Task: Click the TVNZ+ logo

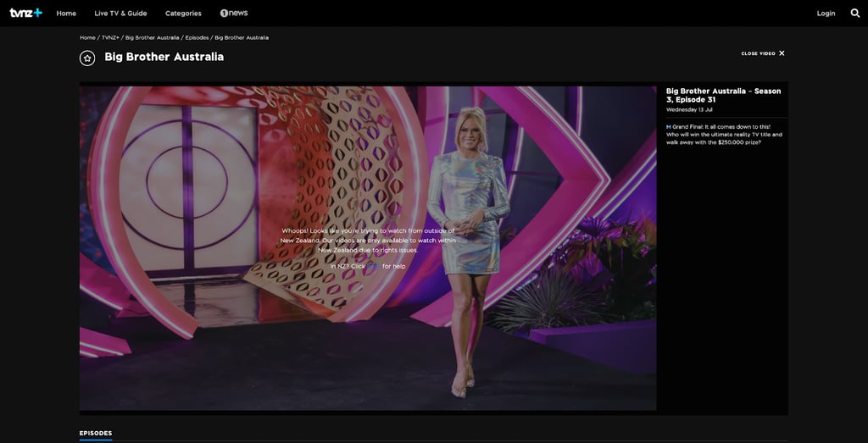Action: 26,13
